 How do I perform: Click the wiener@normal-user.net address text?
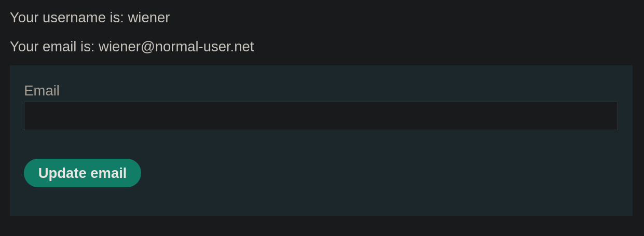[x=176, y=47]
